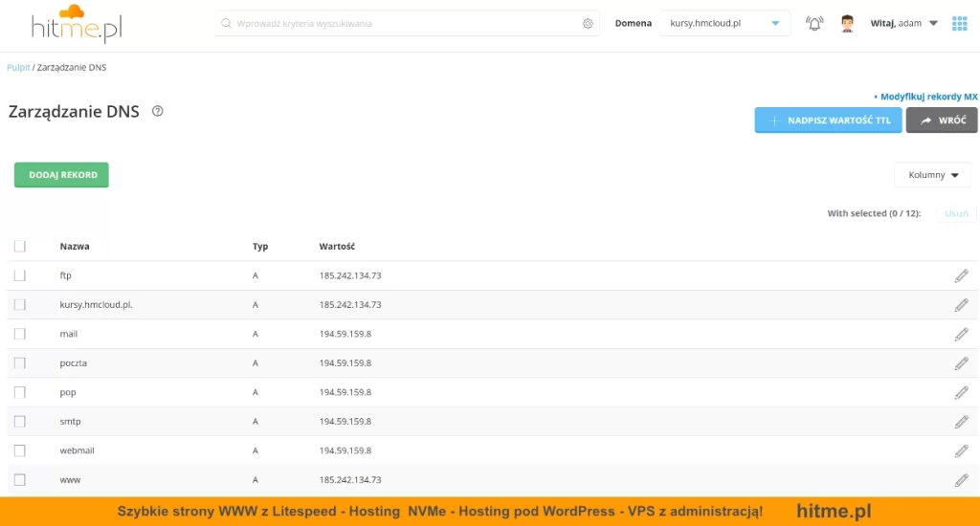980x526 pixels.
Task: Edit the smtp record pencil icon
Action: (961, 422)
